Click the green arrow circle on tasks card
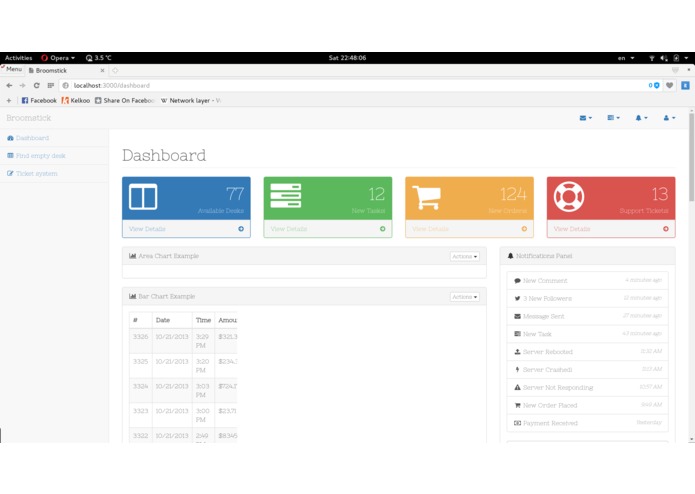 (x=383, y=229)
